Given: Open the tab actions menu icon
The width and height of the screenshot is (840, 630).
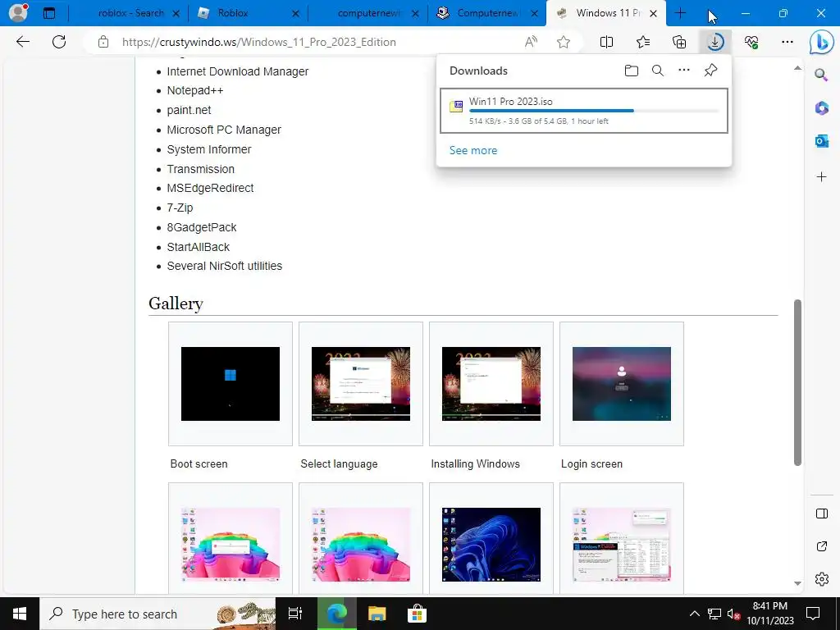Looking at the screenshot, I should [x=48, y=13].
